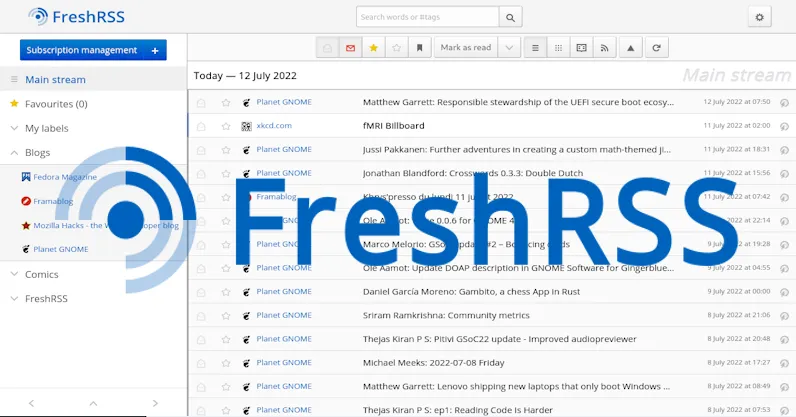Select Main stream in the sidebar
Image resolution: width=796 pixels, height=417 pixels.
[x=55, y=79]
